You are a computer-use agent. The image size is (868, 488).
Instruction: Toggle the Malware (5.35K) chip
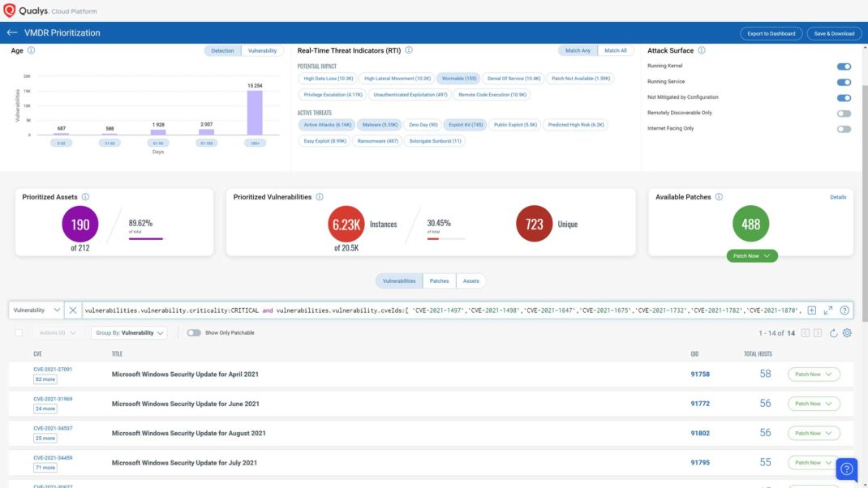click(x=380, y=125)
